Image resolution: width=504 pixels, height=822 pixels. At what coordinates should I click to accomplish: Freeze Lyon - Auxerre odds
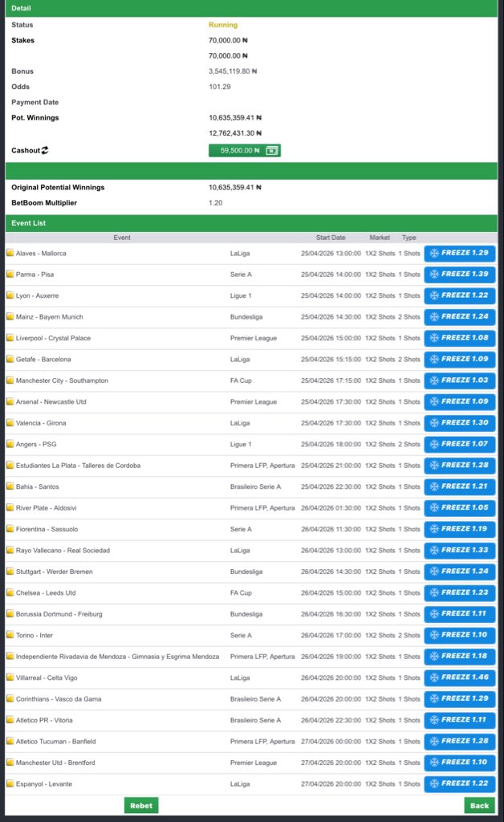coord(460,295)
